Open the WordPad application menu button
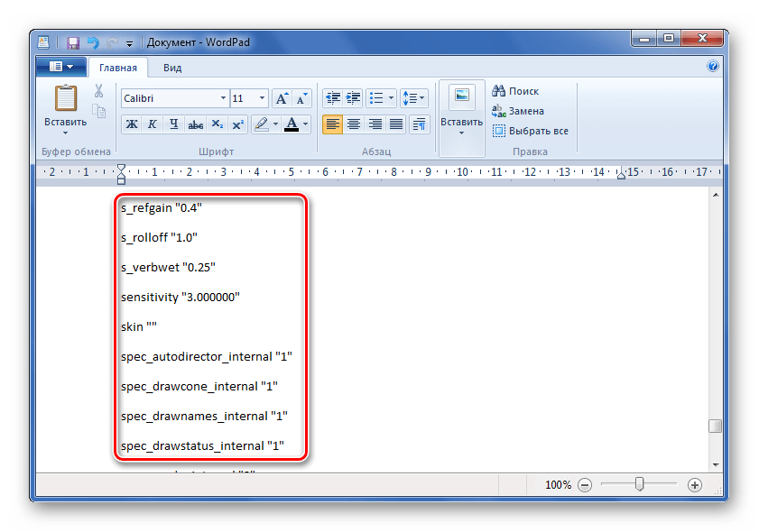759x532 pixels. (61, 67)
